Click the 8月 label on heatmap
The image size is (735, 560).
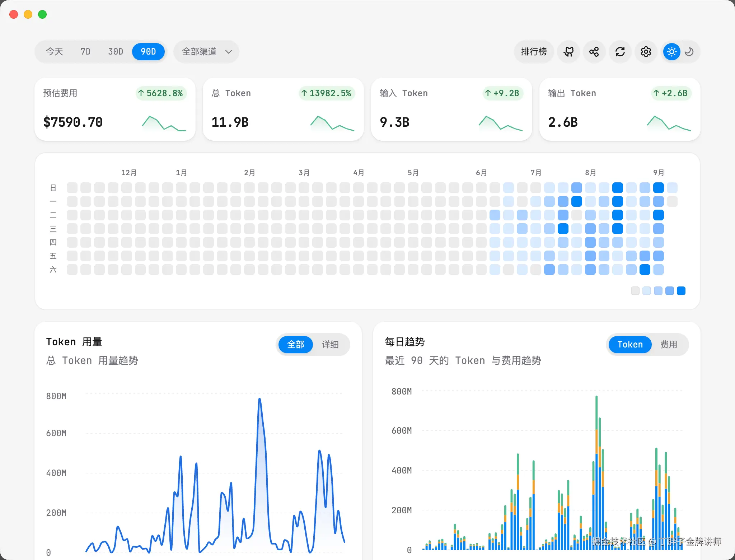(590, 173)
